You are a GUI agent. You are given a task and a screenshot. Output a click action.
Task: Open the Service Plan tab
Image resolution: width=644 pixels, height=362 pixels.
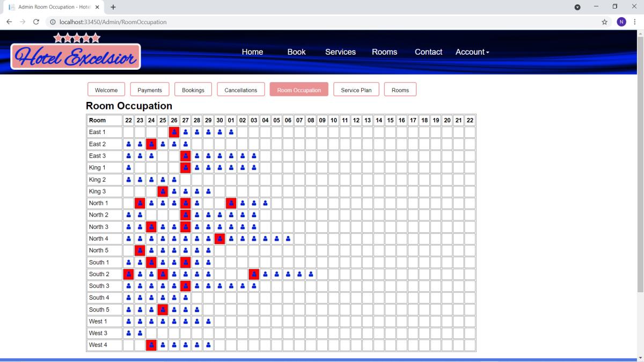356,90
